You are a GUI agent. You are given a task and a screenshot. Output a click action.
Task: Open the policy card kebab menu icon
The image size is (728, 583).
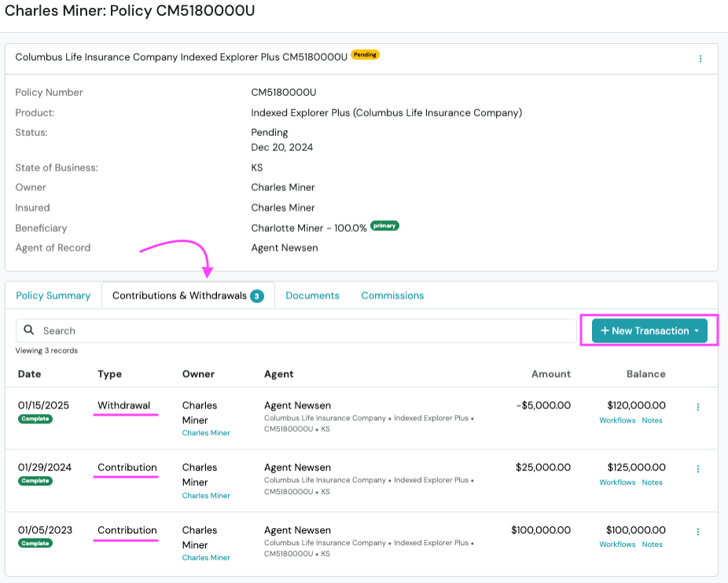[700, 58]
